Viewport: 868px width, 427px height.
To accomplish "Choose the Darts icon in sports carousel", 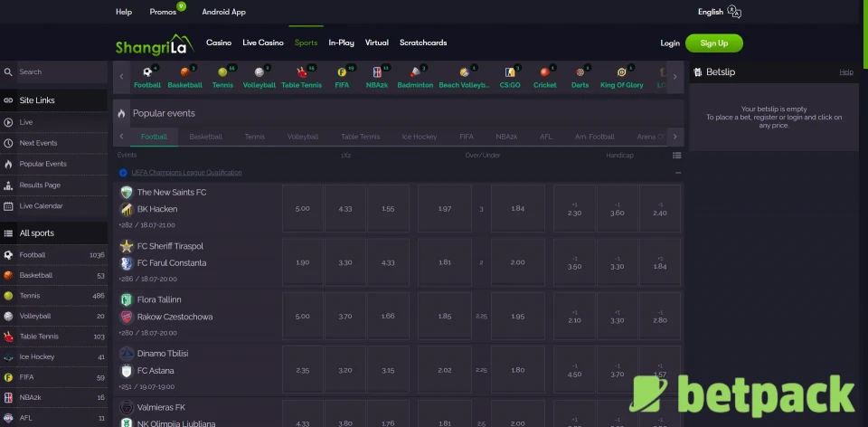I will click(x=580, y=72).
